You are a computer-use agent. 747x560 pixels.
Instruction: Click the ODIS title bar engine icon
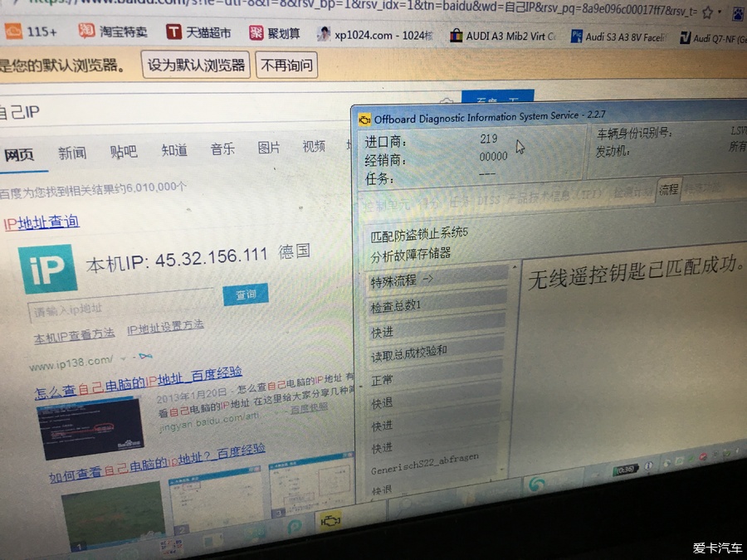[x=365, y=120]
